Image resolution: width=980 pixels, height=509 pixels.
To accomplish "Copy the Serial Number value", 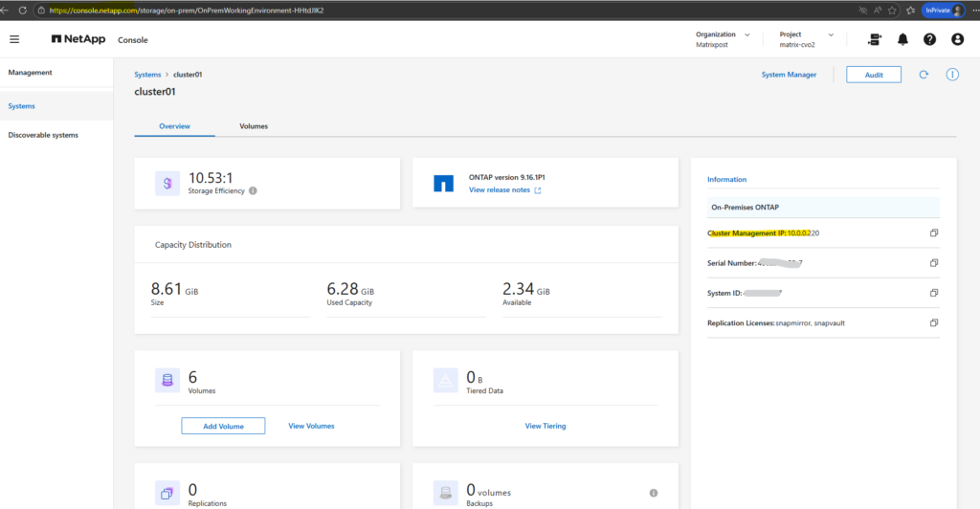I will pos(934,263).
